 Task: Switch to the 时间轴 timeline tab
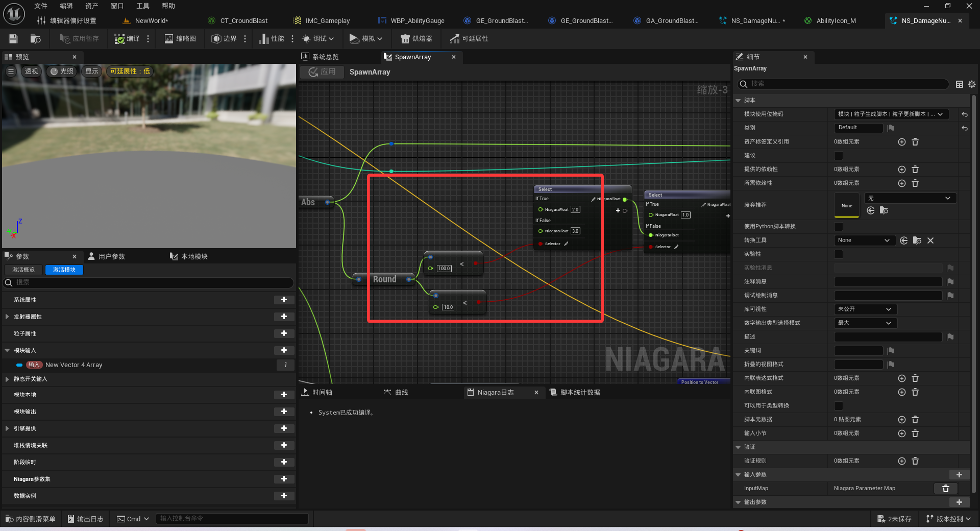tap(316, 392)
